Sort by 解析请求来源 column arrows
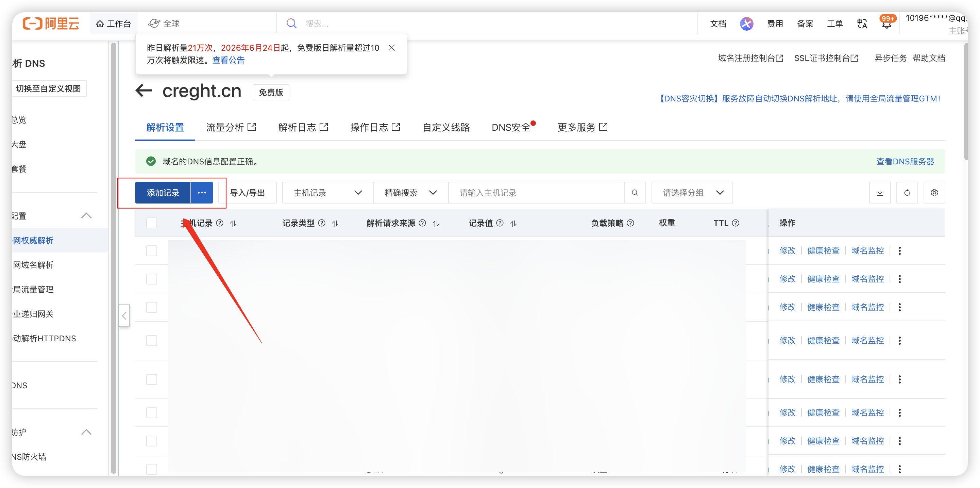Viewport: 980px width, 488px height. 436,223
